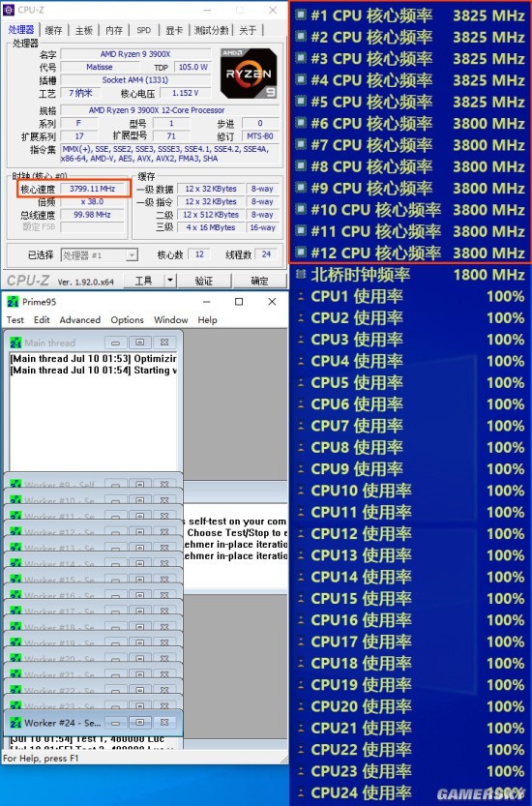Click the #12 CPU 核心频率 sensor icon
Image resolution: width=532 pixels, height=806 pixels.
point(301,253)
